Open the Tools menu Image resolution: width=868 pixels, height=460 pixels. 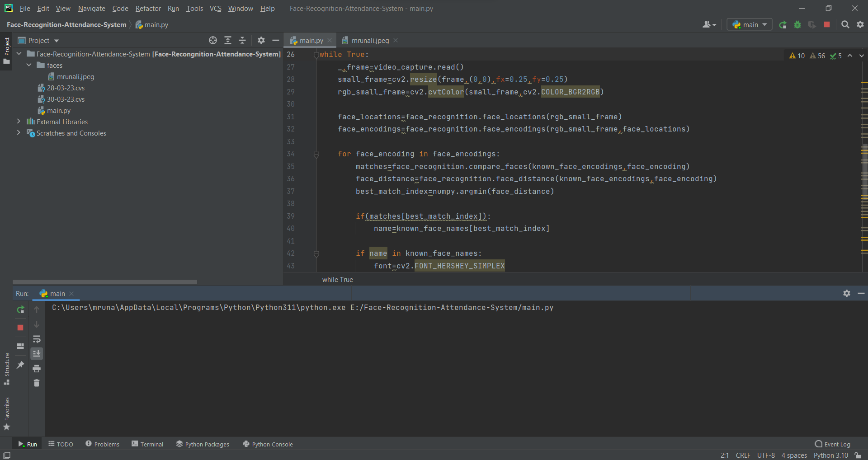[194, 9]
